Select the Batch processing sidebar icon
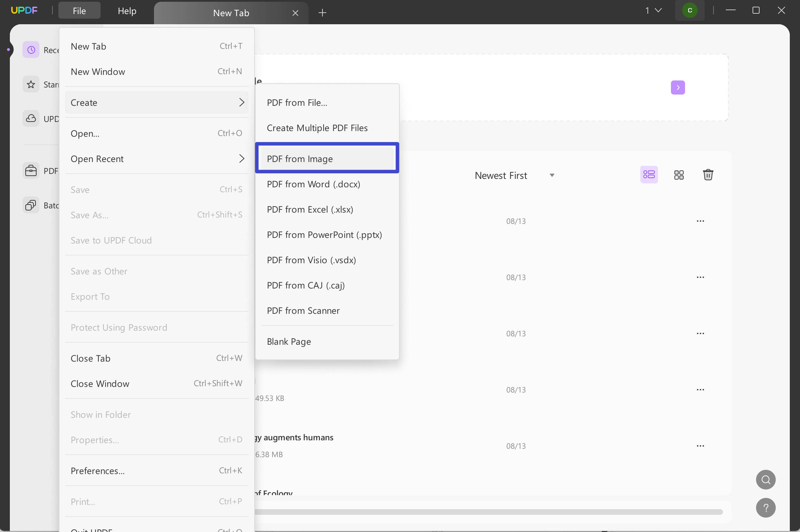 (31, 205)
